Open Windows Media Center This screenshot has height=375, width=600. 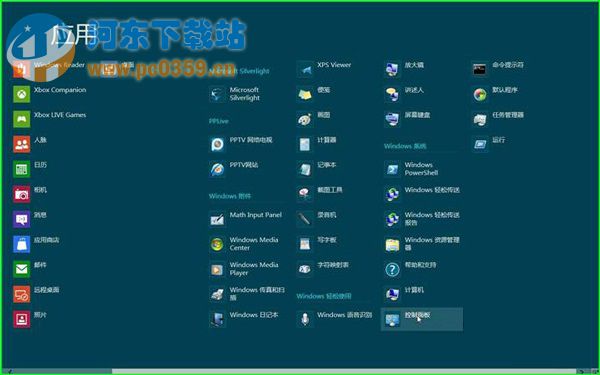tap(244, 244)
